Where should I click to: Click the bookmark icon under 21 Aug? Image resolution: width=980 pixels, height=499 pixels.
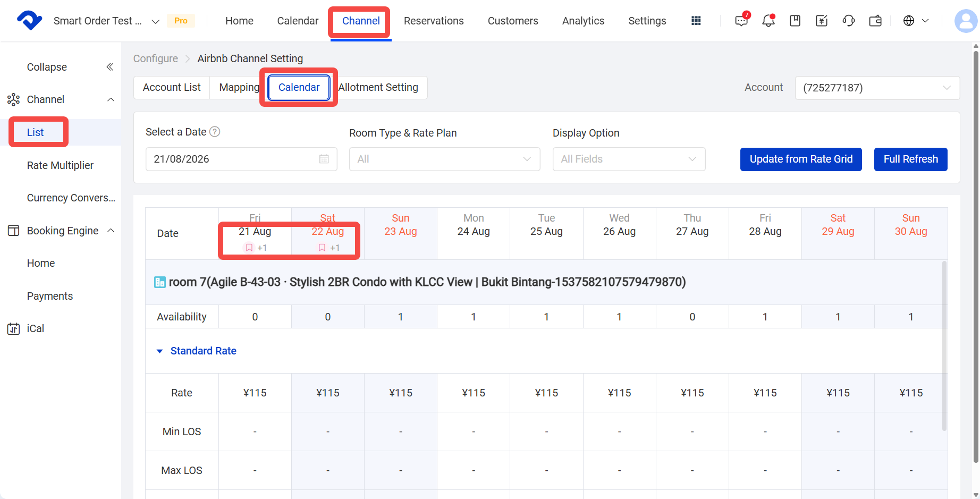coord(249,248)
